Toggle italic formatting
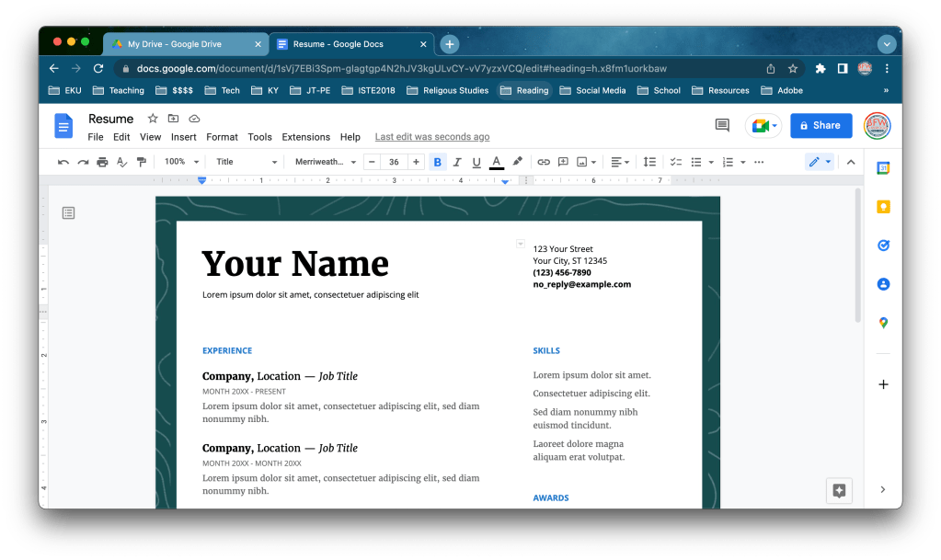 tap(456, 162)
